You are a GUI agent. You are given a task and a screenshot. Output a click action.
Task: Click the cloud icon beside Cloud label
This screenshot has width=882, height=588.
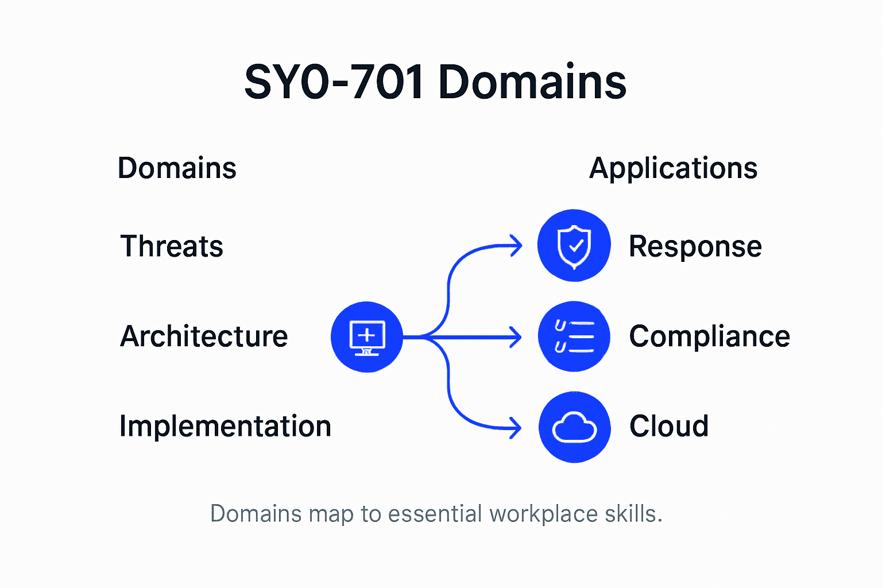click(574, 427)
